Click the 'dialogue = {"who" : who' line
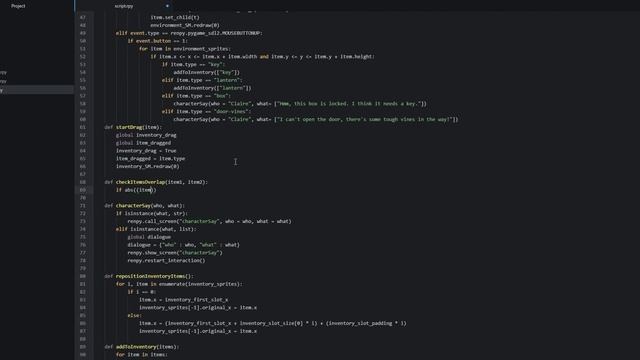Screen dimensions: 640x360 tap(184, 245)
